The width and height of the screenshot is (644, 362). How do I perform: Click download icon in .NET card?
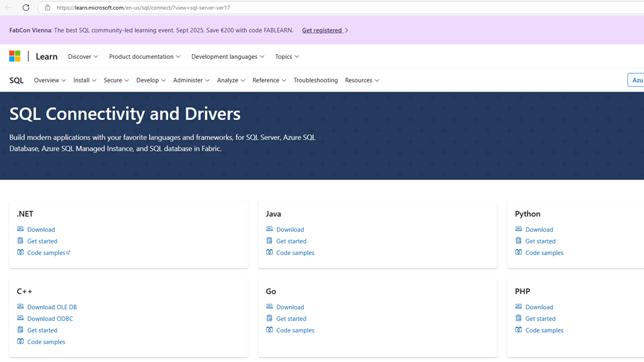[20, 229]
